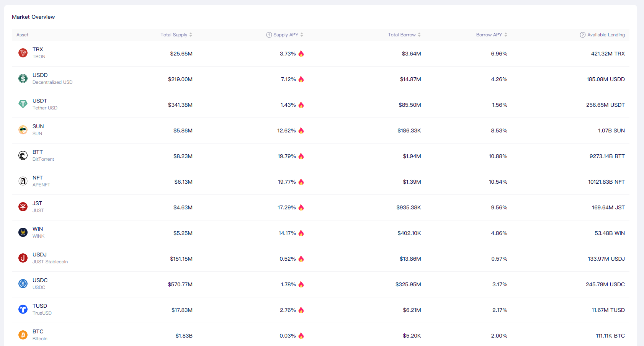This screenshot has width=644, height=346.
Task: Click the NFT APENFT token icon
Action: [23, 181]
